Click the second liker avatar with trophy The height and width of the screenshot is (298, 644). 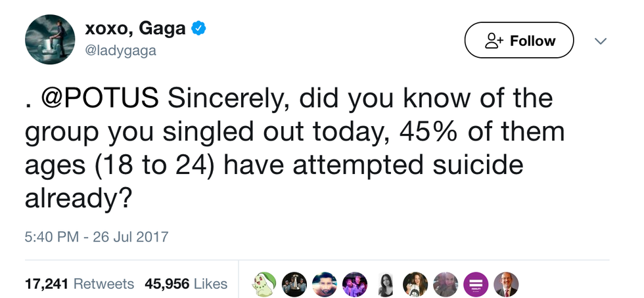294,284
